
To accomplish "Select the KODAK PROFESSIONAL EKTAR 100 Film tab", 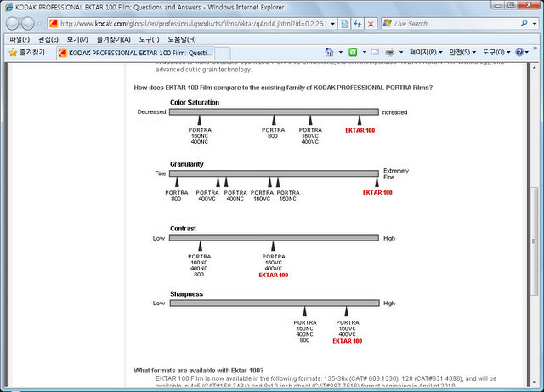I will point(135,53).
